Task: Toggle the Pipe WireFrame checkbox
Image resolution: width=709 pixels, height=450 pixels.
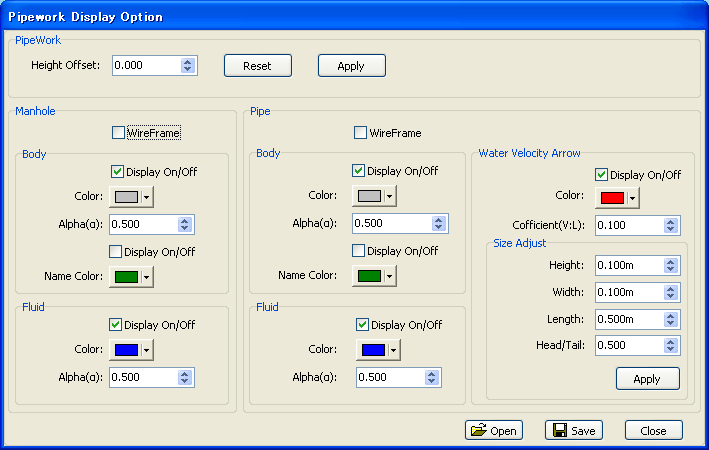Action: (x=360, y=133)
